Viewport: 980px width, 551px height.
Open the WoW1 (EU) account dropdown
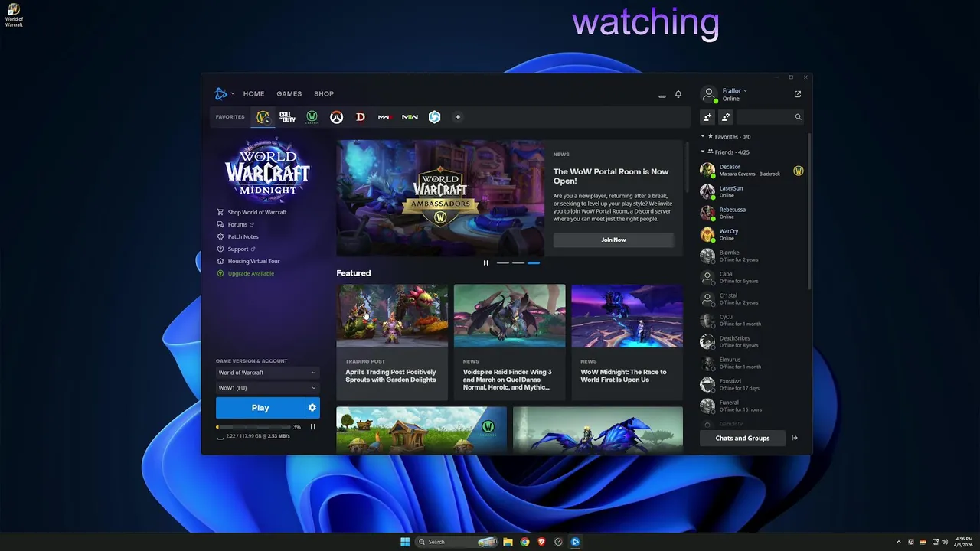267,388
